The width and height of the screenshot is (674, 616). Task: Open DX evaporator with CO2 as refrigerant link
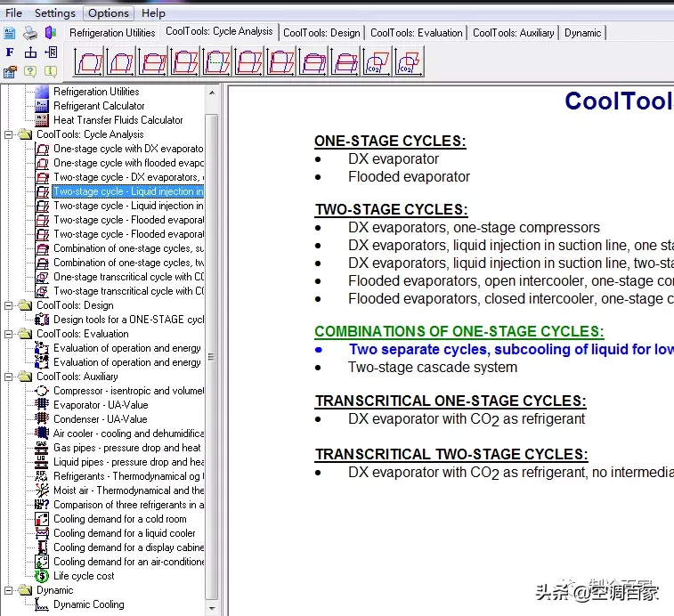click(x=467, y=419)
